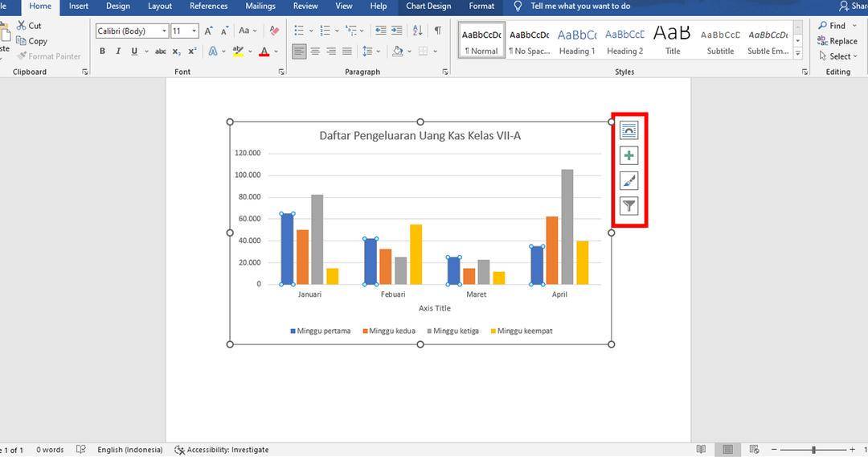This screenshot has width=868, height=457.
Task: Apply the Normal style
Action: pyautogui.click(x=481, y=40)
